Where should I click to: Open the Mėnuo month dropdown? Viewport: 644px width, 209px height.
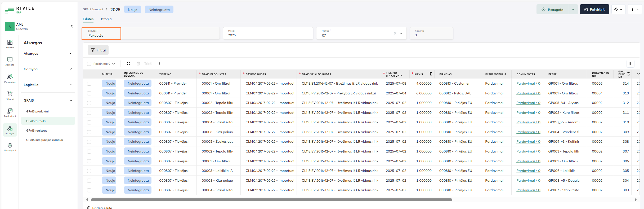(401, 33)
